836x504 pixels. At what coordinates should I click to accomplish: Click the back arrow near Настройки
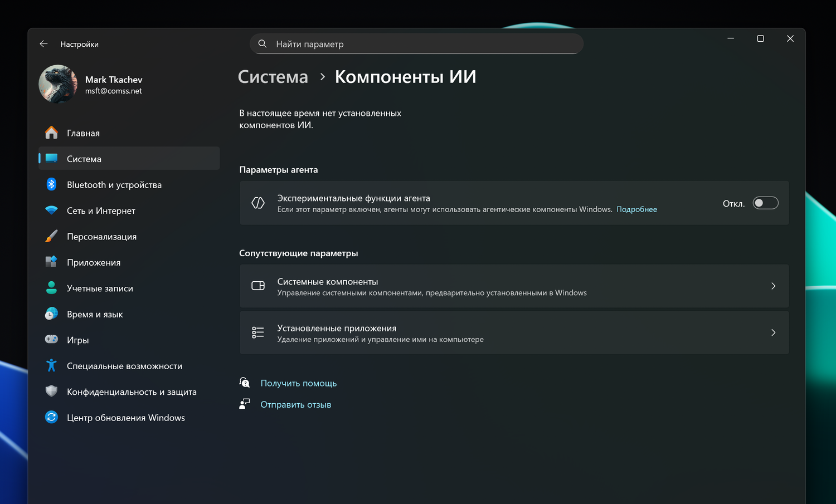pos(43,43)
